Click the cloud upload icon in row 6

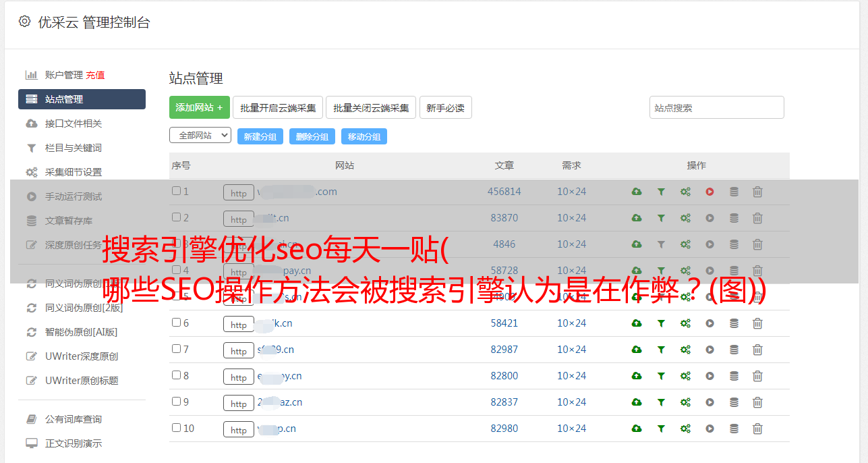[637, 323]
